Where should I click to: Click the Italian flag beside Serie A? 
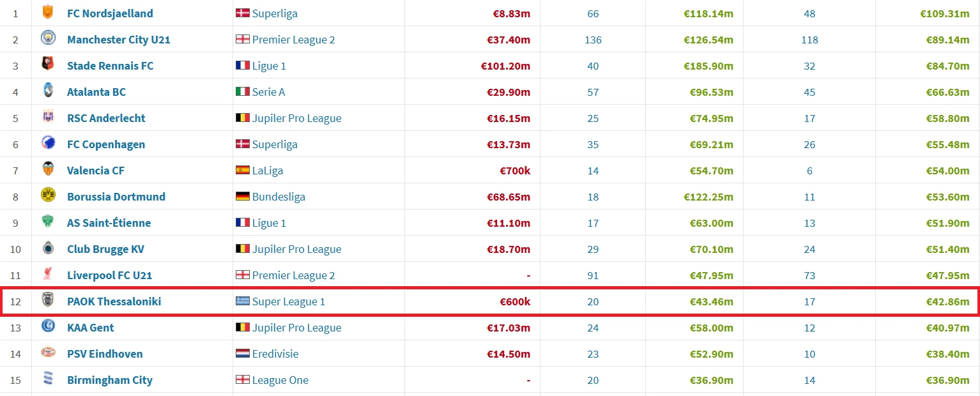[x=243, y=92]
